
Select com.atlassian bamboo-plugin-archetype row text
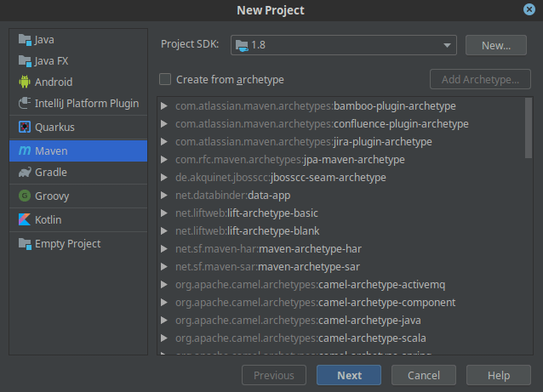(x=316, y=106)
